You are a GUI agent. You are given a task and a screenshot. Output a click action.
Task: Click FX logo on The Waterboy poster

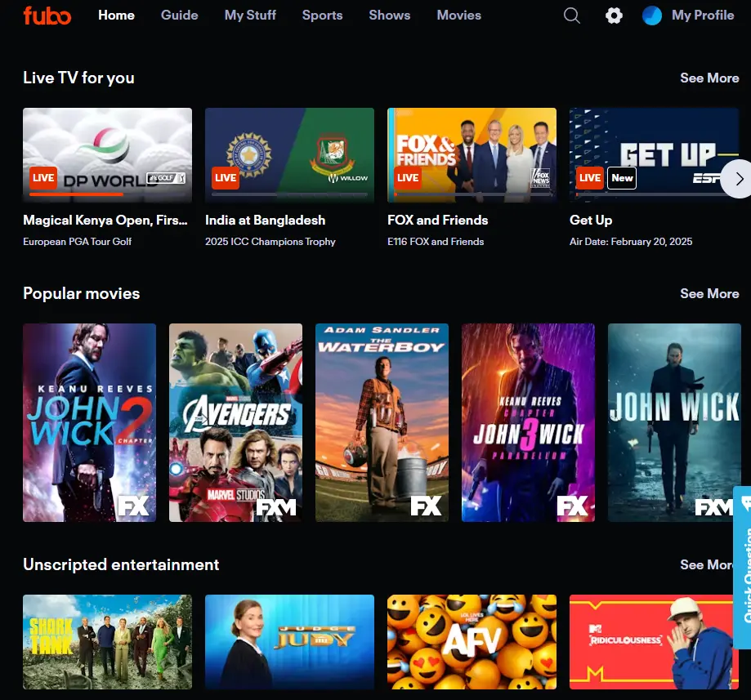pyautogui.click(x=426, y=506)
